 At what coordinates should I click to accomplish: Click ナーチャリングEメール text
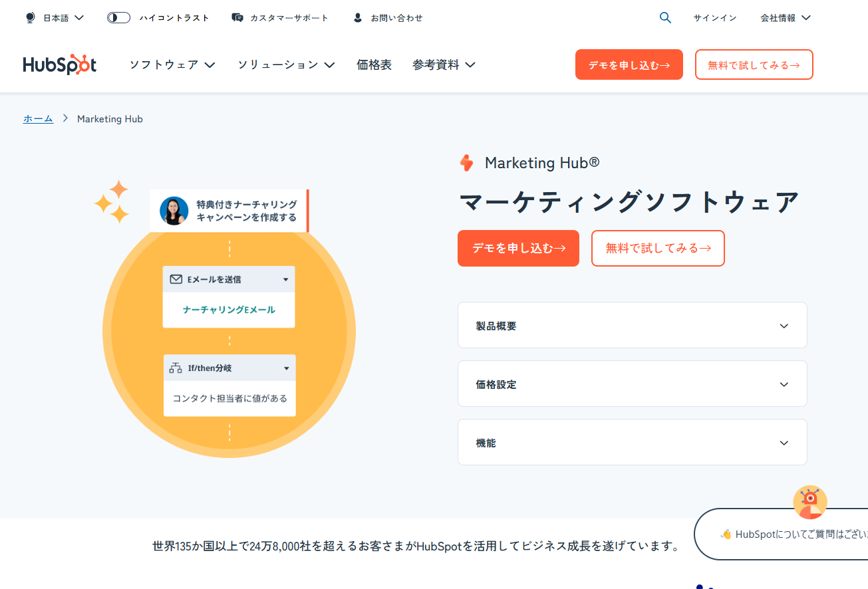click(x=229, y=310)
